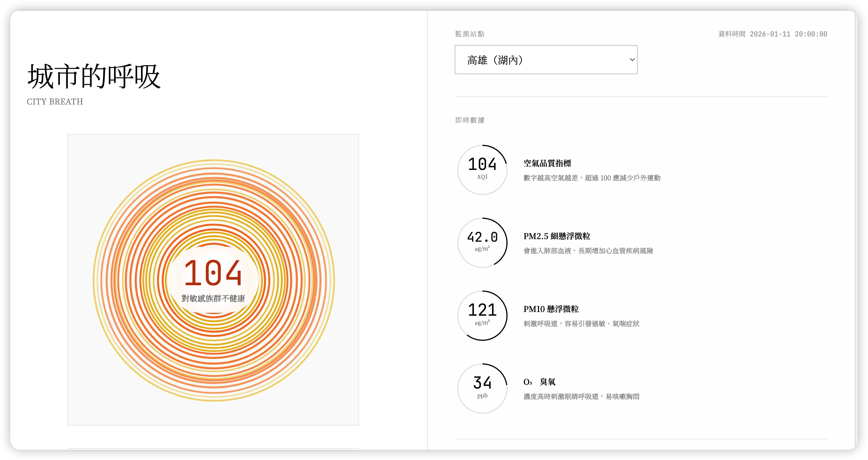
Task: Click the PM10 懸浮微粒 description text
Action: point(582,324)
